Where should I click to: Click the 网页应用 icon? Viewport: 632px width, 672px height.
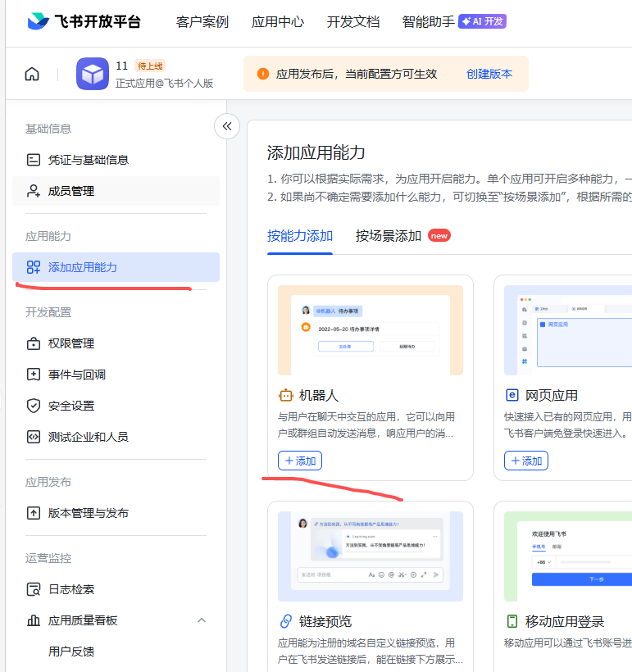512,395
